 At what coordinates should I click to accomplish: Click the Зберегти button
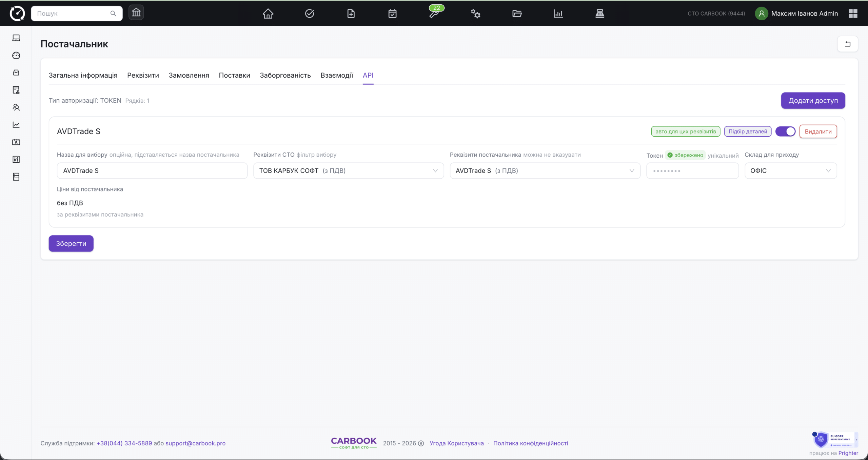point(71,244)
